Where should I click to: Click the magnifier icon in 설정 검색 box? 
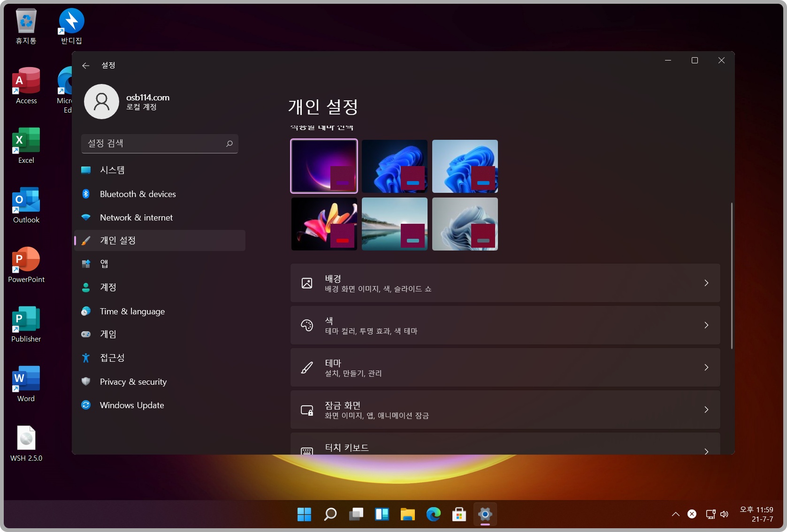229,144
